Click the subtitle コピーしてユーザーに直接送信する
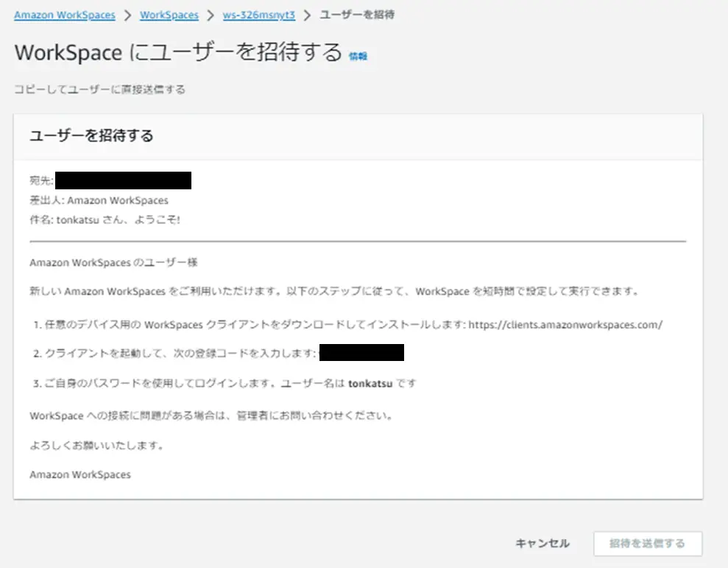Image resolution: width=728 pixels, height=568 pixels. point(100,89)
